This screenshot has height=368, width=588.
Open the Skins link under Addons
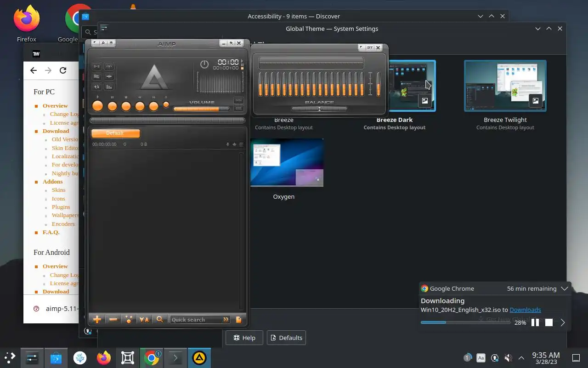click(58, 190)
